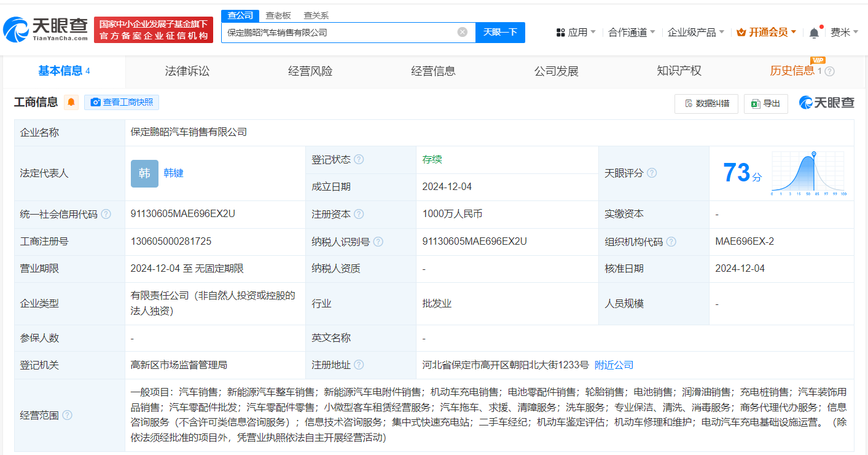Click the help icon next to 经营范围
Viewport: 868px width, 455px height.
point(67,415)
